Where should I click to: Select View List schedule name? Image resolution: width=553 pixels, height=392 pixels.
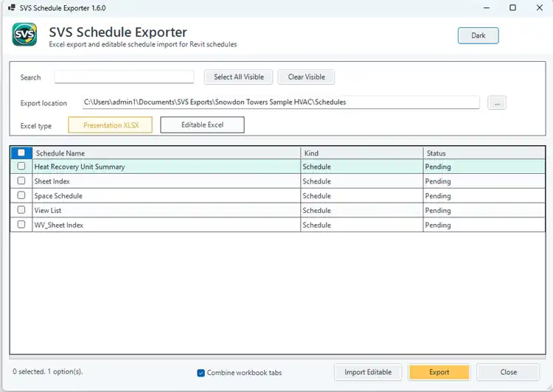coord(48,211)
